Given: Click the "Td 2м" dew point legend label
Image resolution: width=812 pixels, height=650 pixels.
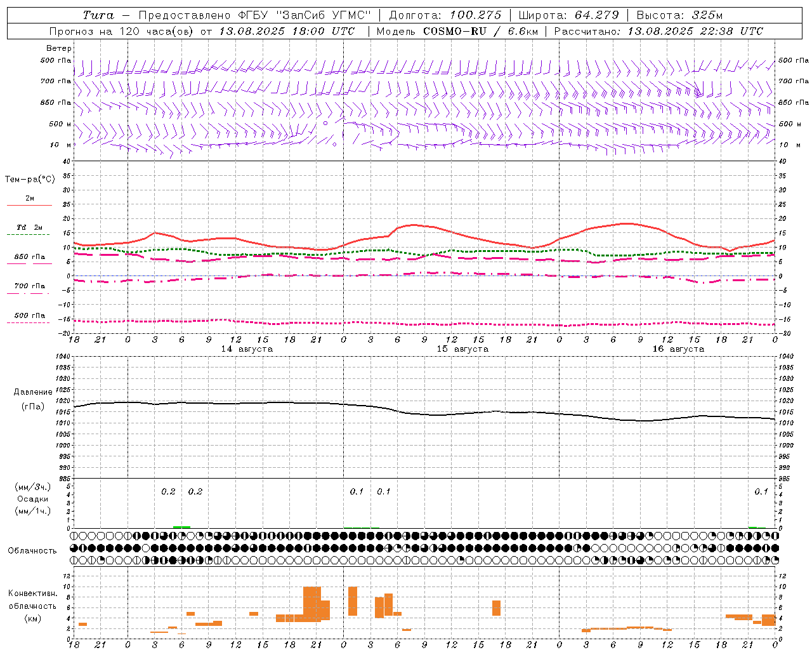Looking at the screenshot, I should tap(30, 227).
